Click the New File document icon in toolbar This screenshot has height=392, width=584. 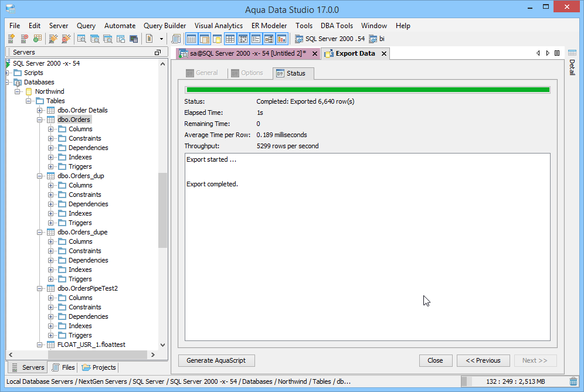(150, 38)
